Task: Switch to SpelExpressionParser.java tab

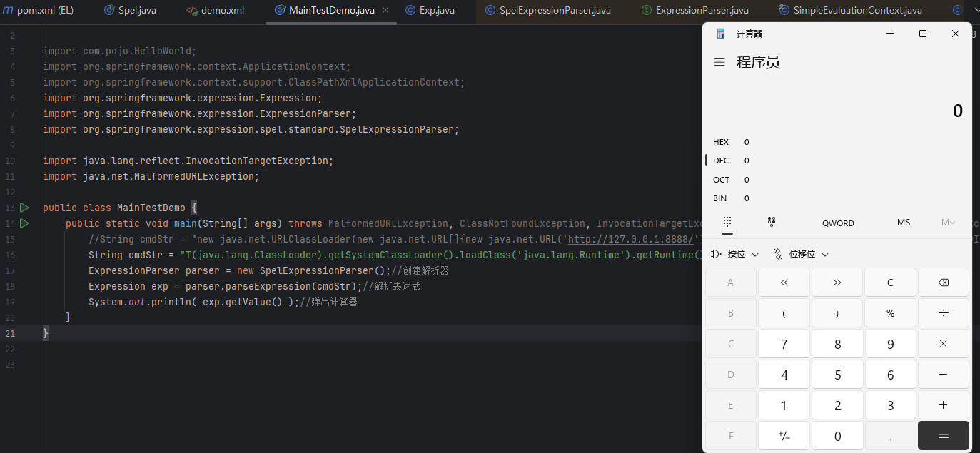Action: click(x=547, y=11)
